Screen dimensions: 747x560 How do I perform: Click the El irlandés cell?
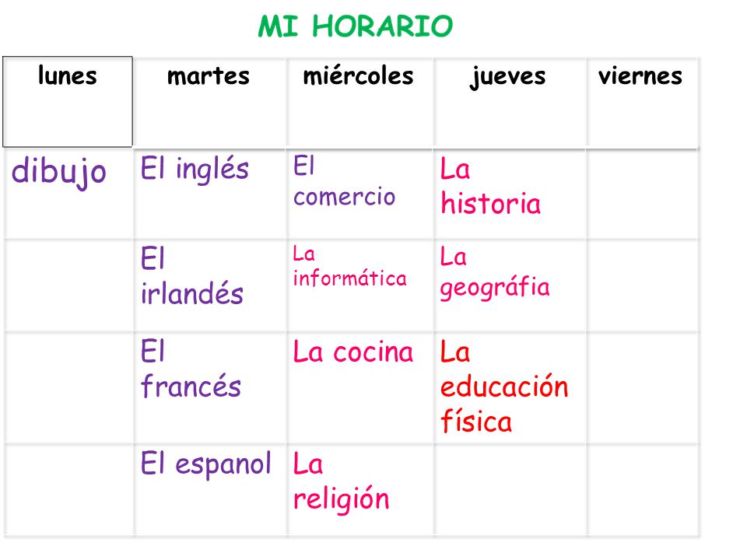click(x=210, y=285)
